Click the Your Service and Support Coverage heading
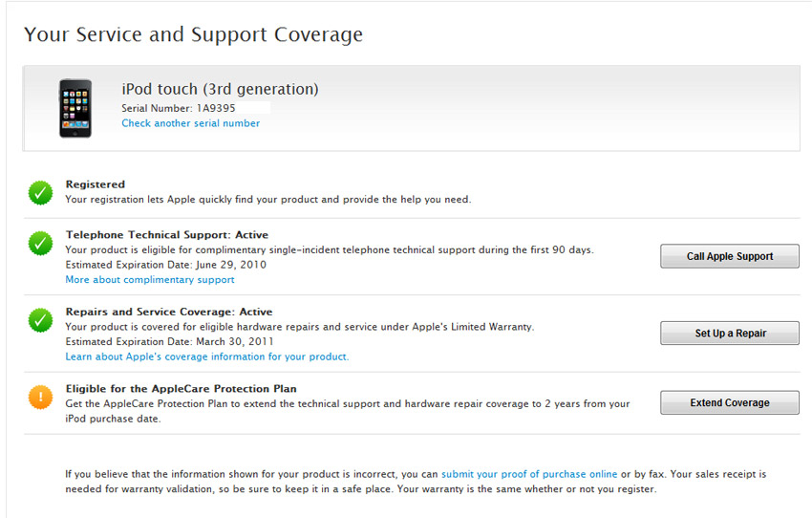 (193, 35)
